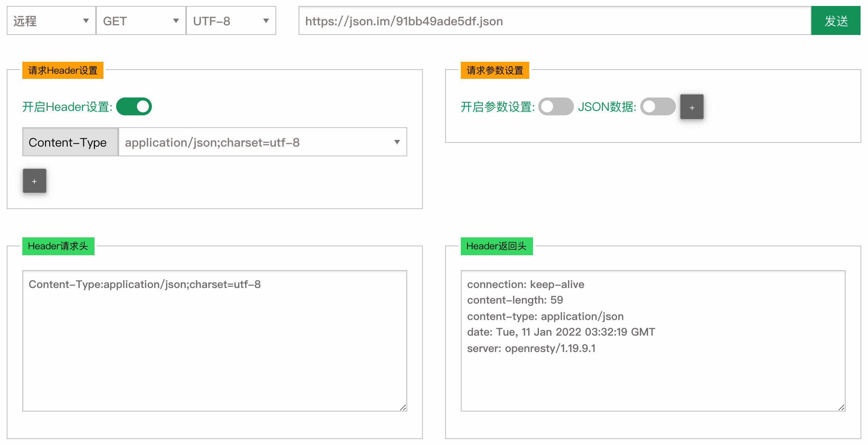This screenshot has height=445, width=868.
Task: Click inside the Header请求头 textarea
Action: [215, 341]
